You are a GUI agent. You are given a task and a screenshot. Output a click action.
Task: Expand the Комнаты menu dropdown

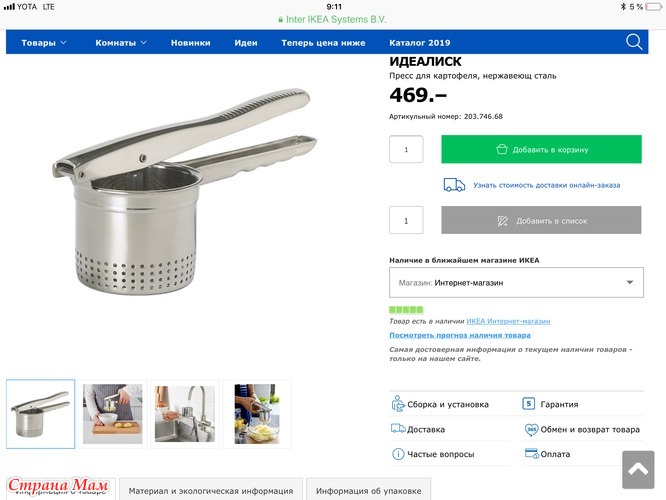tap(121, 42)
